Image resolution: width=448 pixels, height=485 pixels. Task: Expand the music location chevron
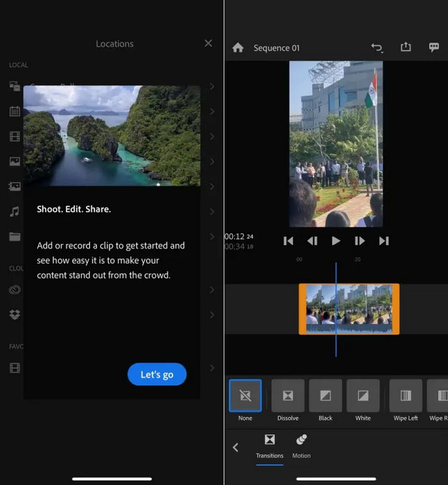pos(212,211)
